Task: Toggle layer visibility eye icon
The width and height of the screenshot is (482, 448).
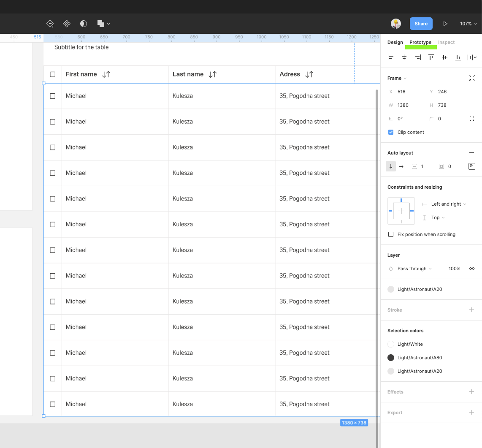Action: [x=471, y=269]
